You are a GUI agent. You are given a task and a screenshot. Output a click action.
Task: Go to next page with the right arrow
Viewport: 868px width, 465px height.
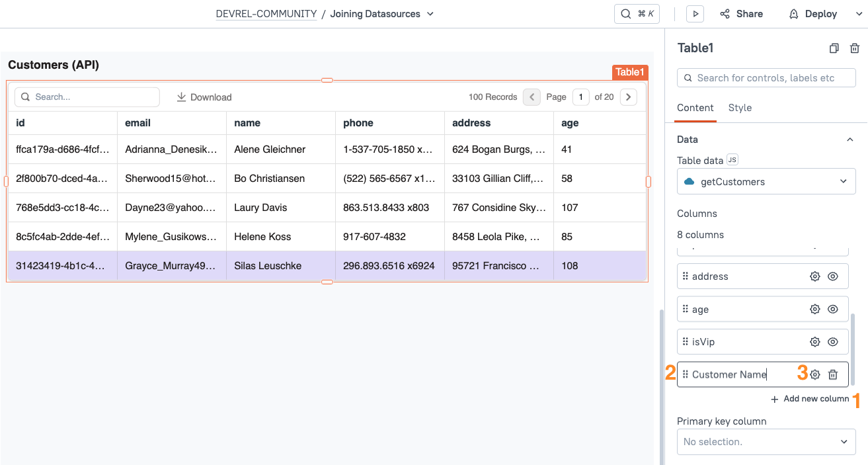(x=628, y=97)
